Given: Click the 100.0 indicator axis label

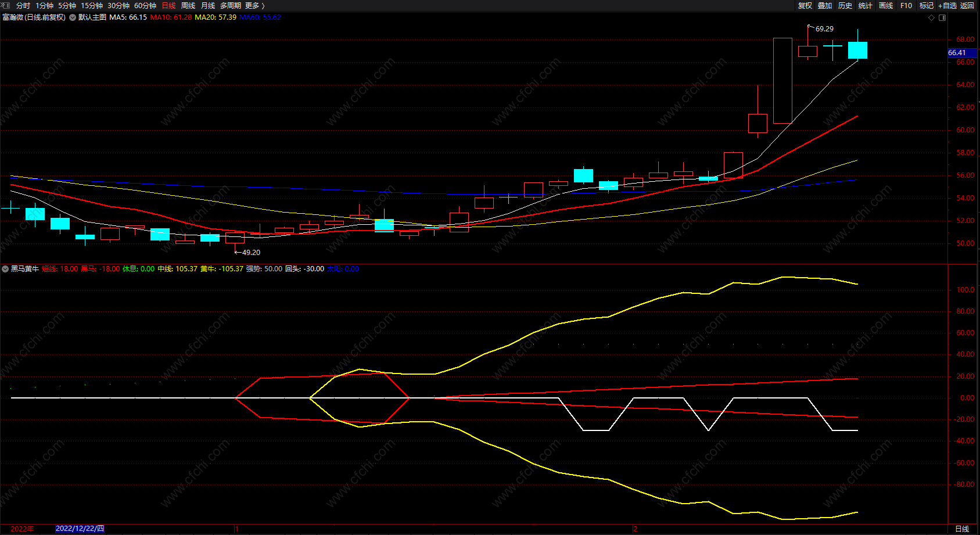Looking at the screenshot, I should pyautogui.click(x=965, y=290).
